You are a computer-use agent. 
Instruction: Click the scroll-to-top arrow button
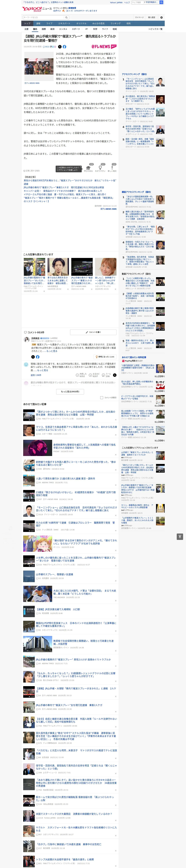point(180,536)
